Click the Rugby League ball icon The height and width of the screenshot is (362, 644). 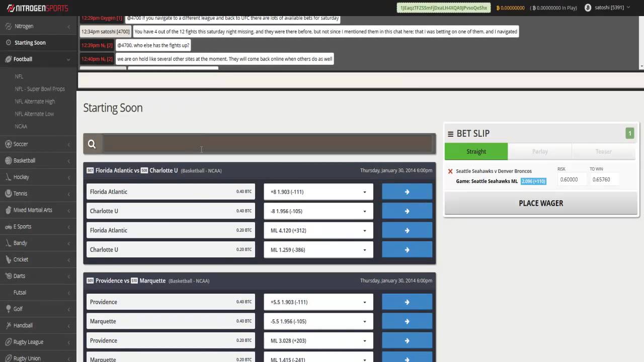point(8,342)
